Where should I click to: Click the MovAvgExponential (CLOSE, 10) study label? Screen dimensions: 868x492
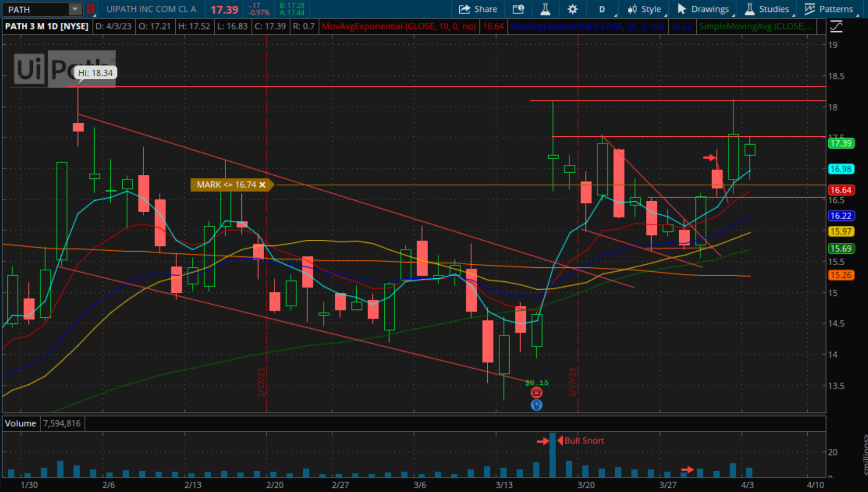[399, 26]
